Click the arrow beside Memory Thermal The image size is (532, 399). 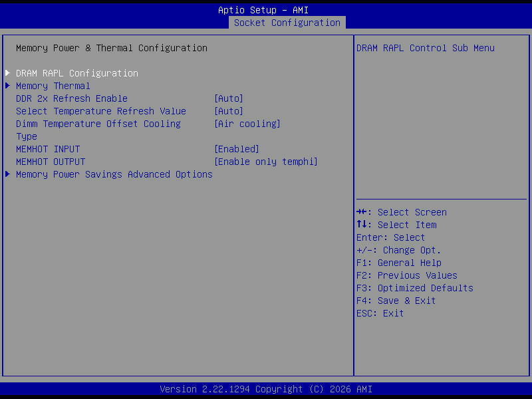8,86
